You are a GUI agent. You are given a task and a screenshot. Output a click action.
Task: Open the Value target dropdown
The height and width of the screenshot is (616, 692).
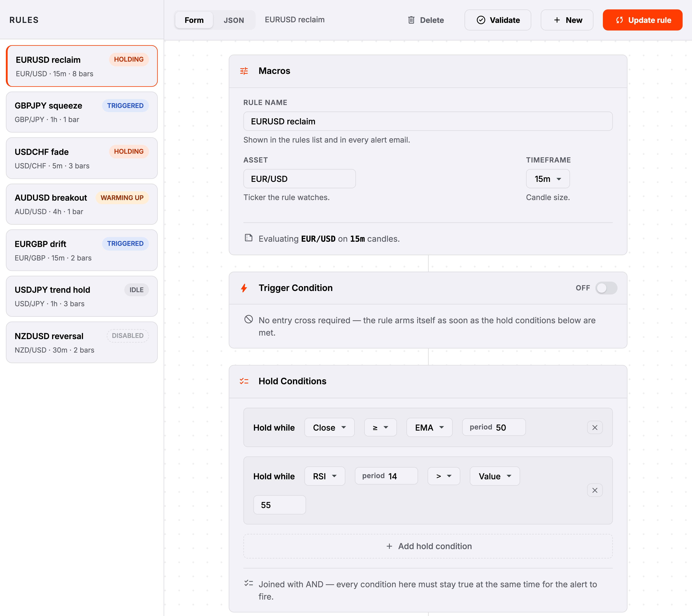click(495, 476)
